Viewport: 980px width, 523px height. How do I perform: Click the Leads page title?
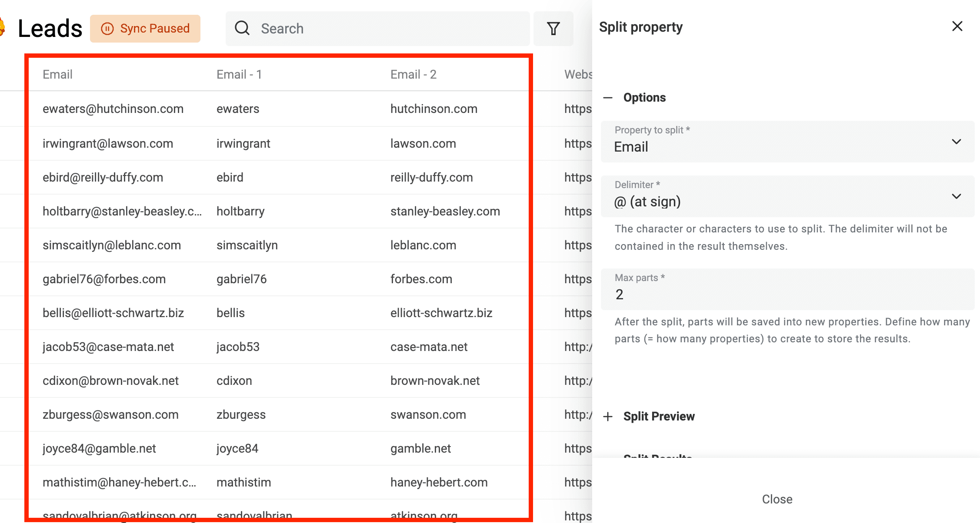(50, 29)
